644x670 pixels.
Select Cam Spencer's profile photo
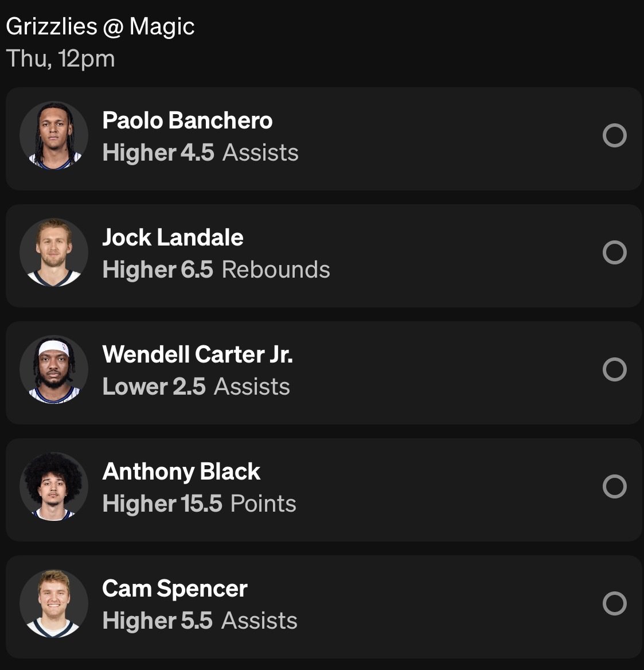coord(54,604)
